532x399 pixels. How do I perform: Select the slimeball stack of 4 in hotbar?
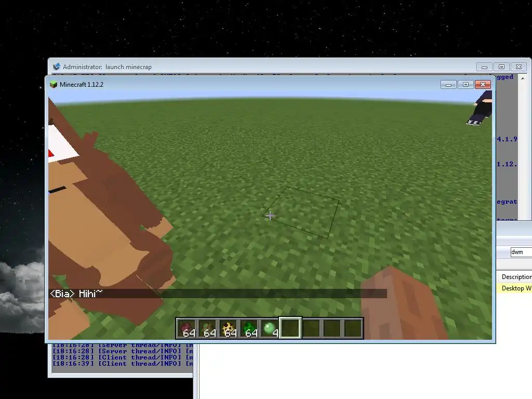point(270,328)
